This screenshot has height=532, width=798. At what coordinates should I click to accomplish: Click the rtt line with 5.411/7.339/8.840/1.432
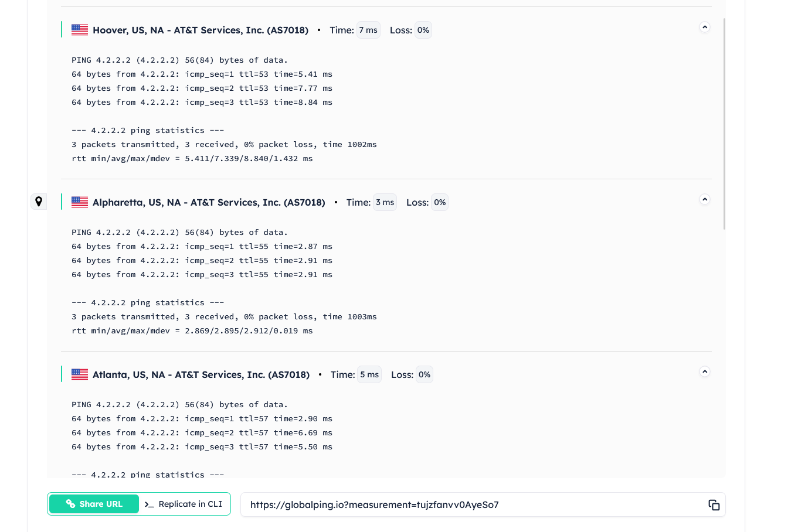click(192, 159)
